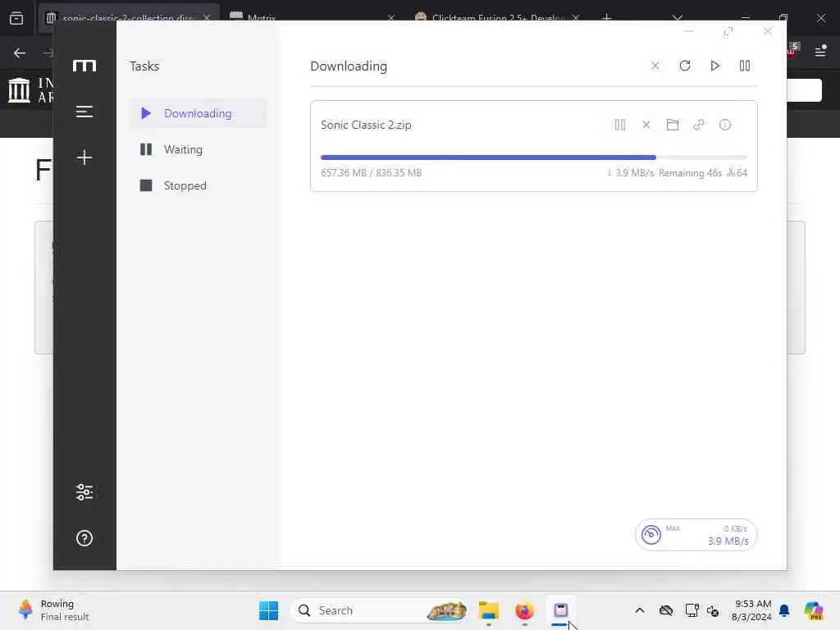Viewport: 840px width, 630px height.
Task: Close the sonic-classic-2-collection browser tab
Action: point(207,18)
